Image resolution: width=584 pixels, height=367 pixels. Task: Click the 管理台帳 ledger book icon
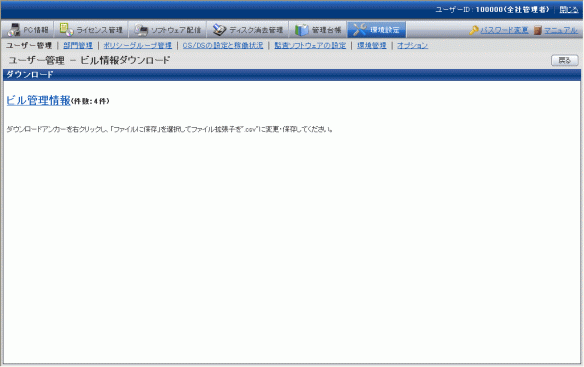click(x=302, y=30)
